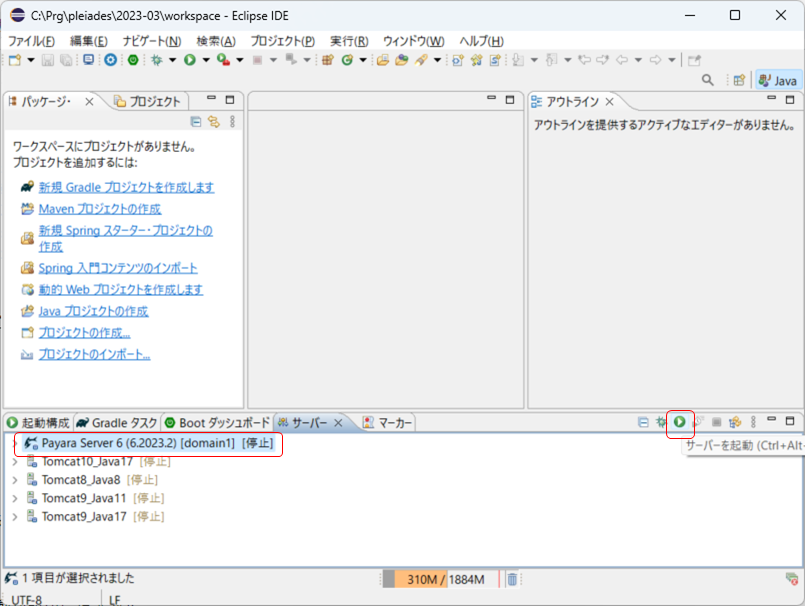Expand the Tomcat9_Java11 server node

coord(15,498)
